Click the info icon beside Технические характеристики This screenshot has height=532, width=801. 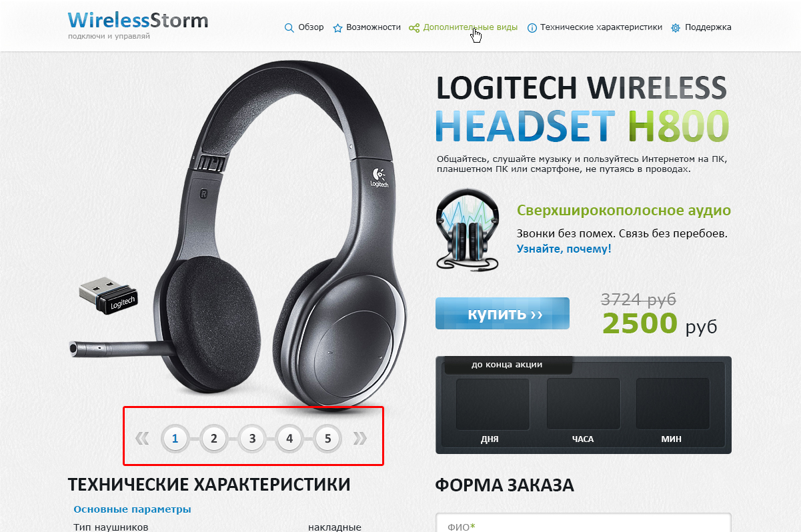(532, 28)
